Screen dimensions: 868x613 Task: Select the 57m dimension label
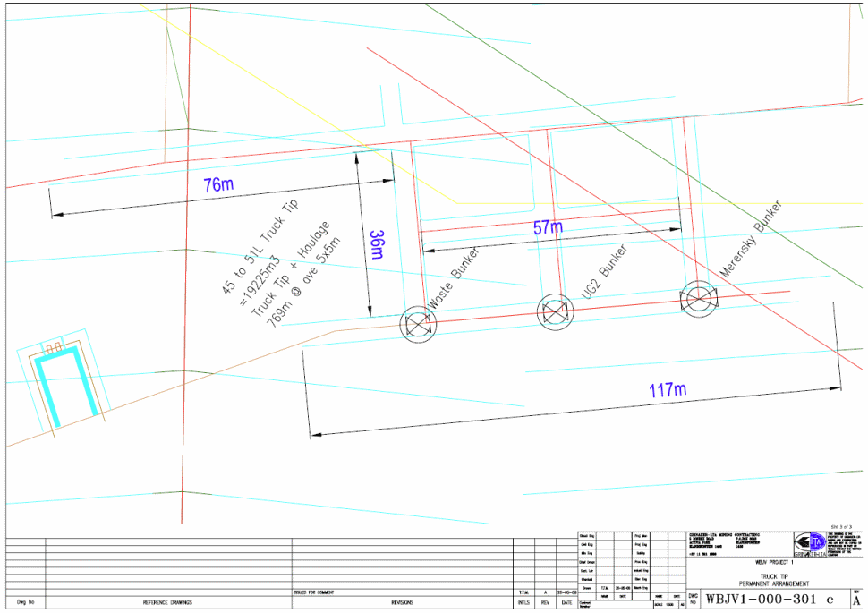548,227
